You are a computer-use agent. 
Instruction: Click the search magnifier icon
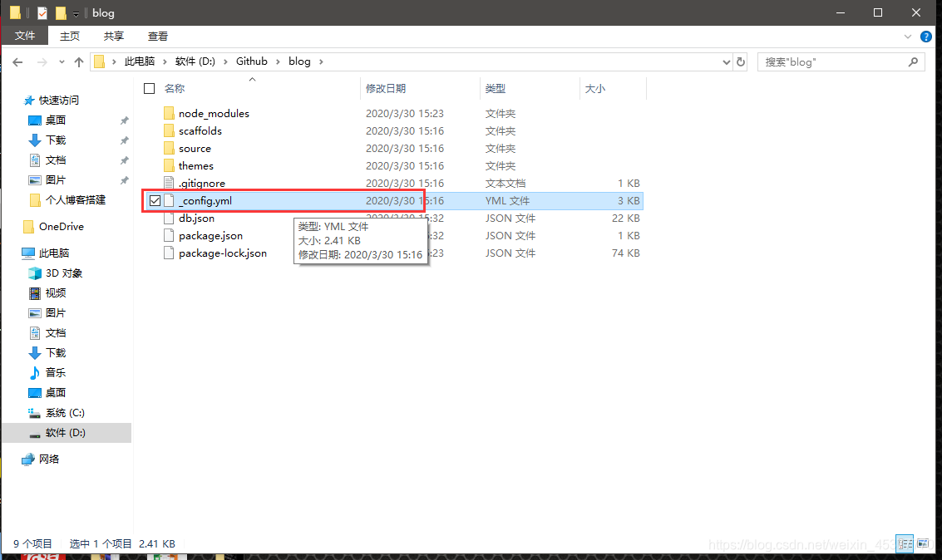[x=913, y=61]
